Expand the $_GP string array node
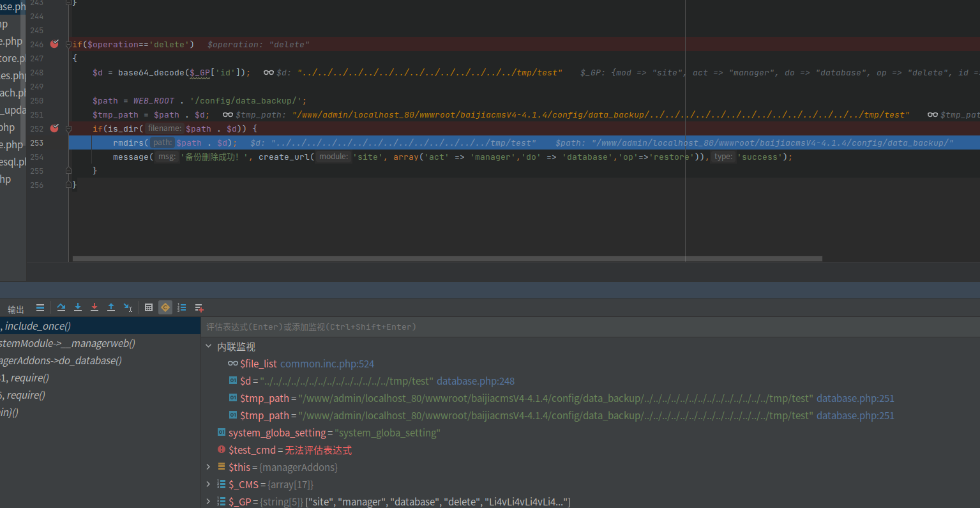 208,502
